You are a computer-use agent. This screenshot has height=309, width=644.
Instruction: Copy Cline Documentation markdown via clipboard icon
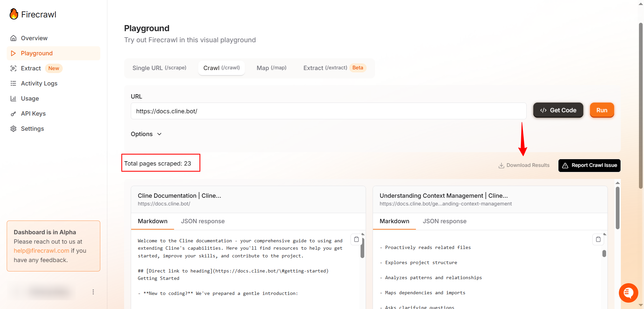(356, 239)
